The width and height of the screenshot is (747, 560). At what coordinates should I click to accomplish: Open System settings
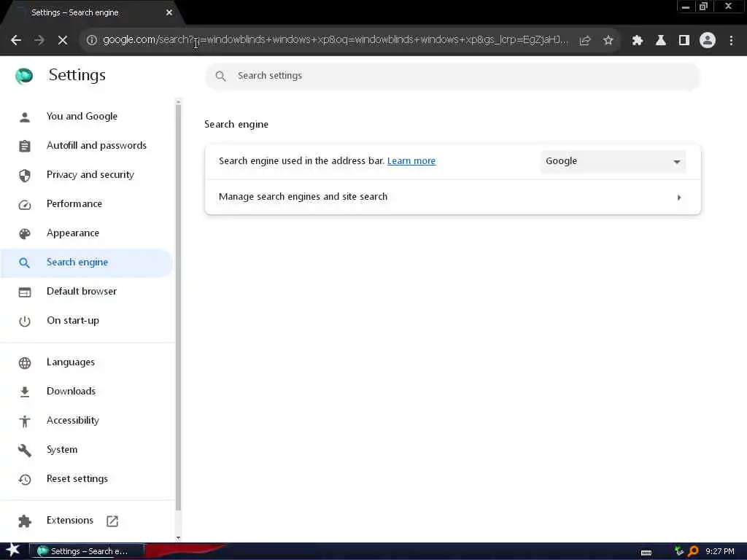pos(62,449)
